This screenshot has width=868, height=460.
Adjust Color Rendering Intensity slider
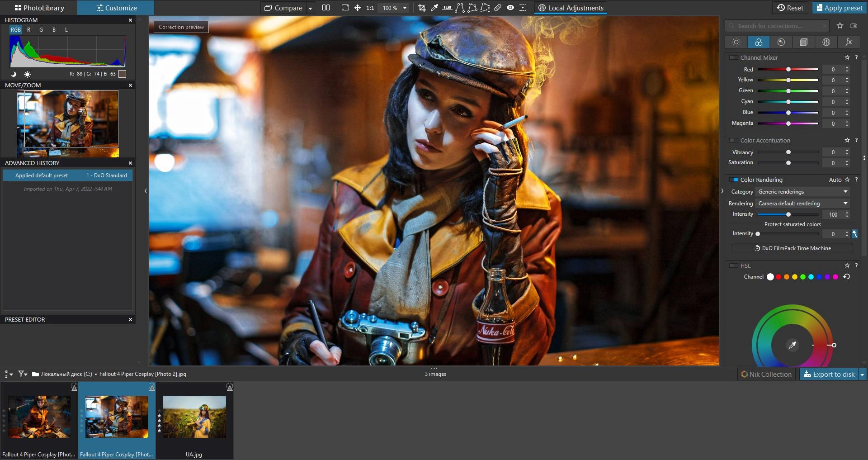788,214
